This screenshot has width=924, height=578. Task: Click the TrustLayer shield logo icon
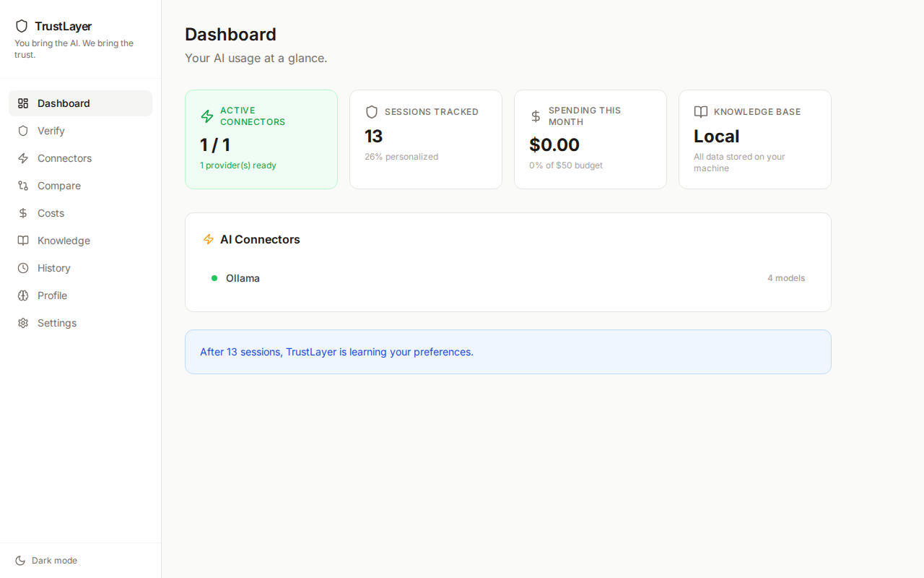point(22,26)
